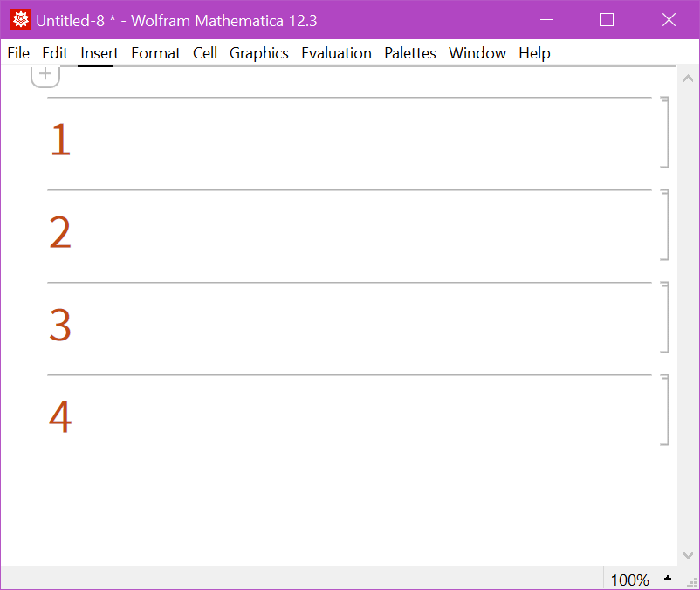The width and height of the screenshot is (700, 590).
Task: Open the Window menu
Action: pyautogui.click(x=477, y=53)
